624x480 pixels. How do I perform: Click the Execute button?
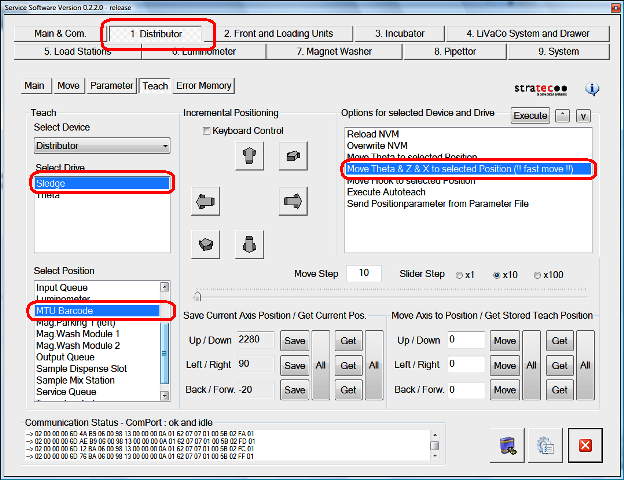pyautogui.click(x=530, y=116)
